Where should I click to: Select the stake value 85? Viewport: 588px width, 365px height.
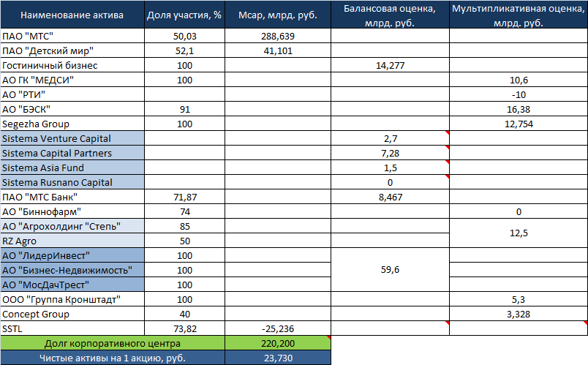coord(184,226)
